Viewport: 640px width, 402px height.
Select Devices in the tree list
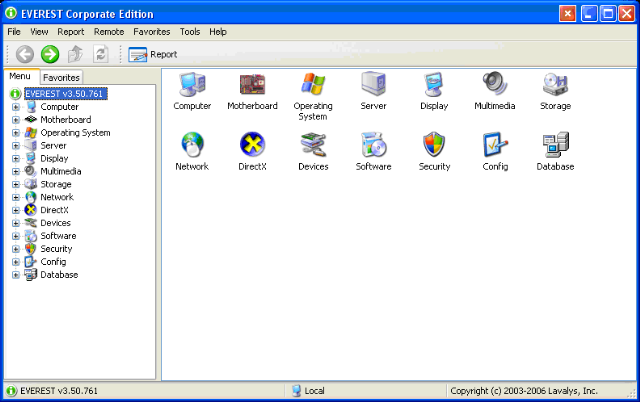pos(55,223)
